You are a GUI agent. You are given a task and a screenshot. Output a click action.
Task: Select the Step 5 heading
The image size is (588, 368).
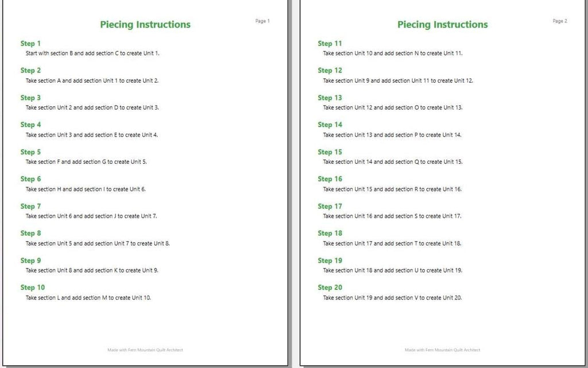click(x=30, y=152)
